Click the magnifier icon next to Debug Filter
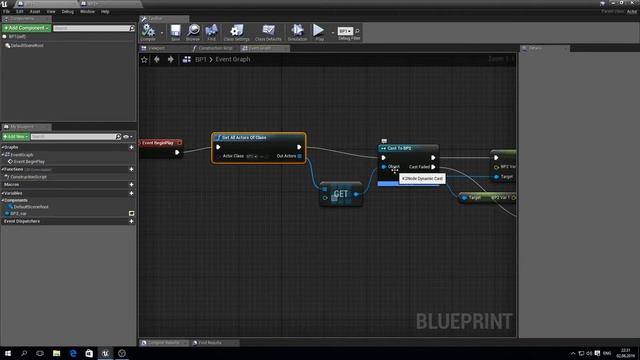This screenshot has height=360, width=640. [358, 31]
